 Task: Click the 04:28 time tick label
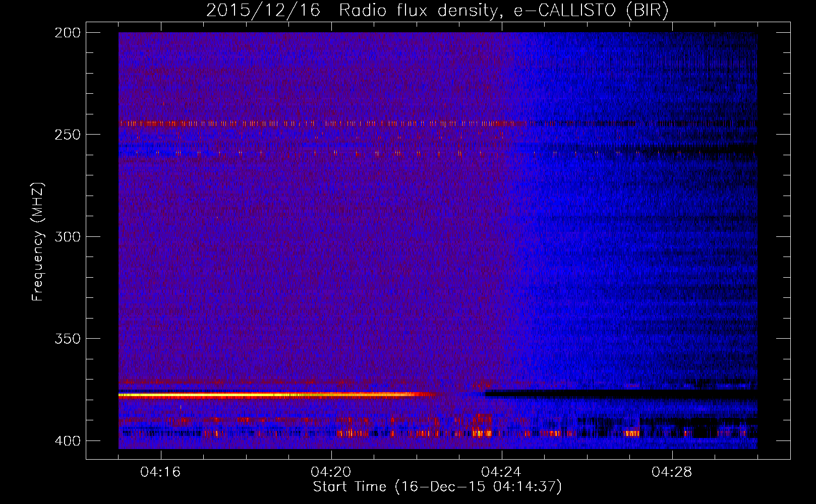pyautogui.click(x=672, y=472)
